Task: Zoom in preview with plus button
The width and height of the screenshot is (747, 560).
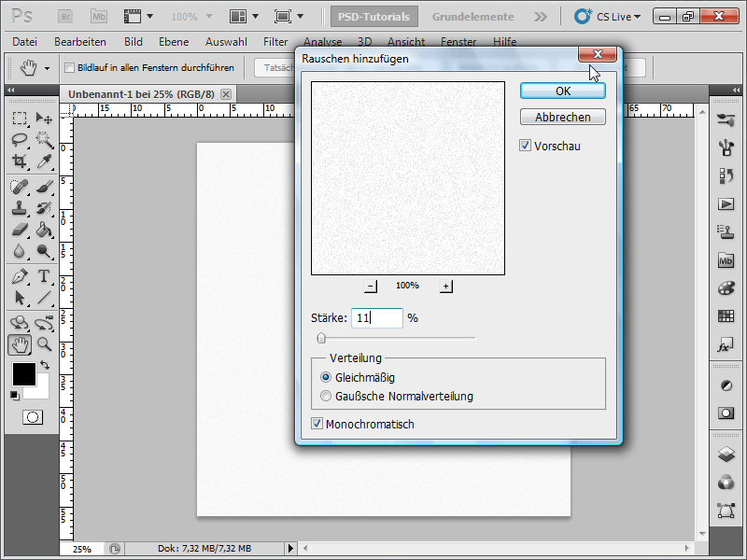Action: [446, 287]
